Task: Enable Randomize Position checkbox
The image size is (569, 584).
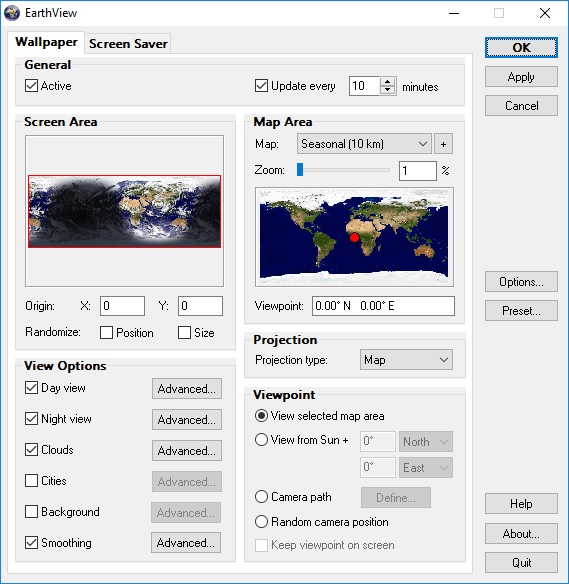Action: point(106,333)
